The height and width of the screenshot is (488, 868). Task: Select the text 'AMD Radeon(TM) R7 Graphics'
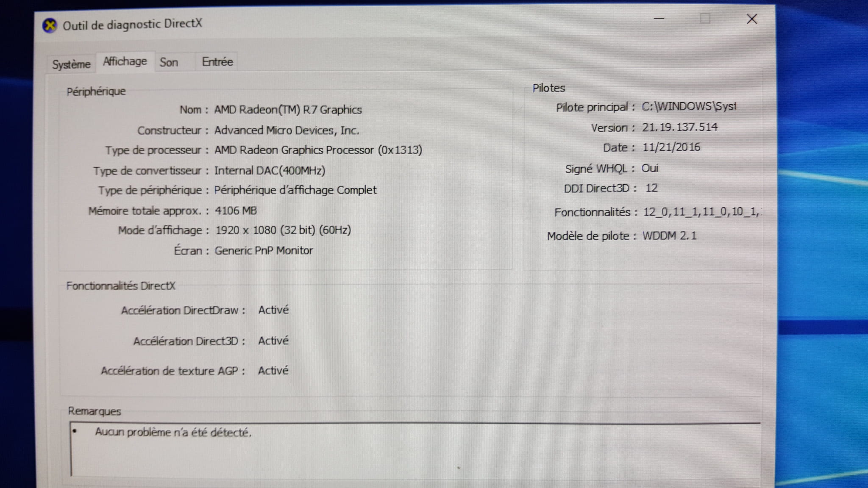point(288,110)
